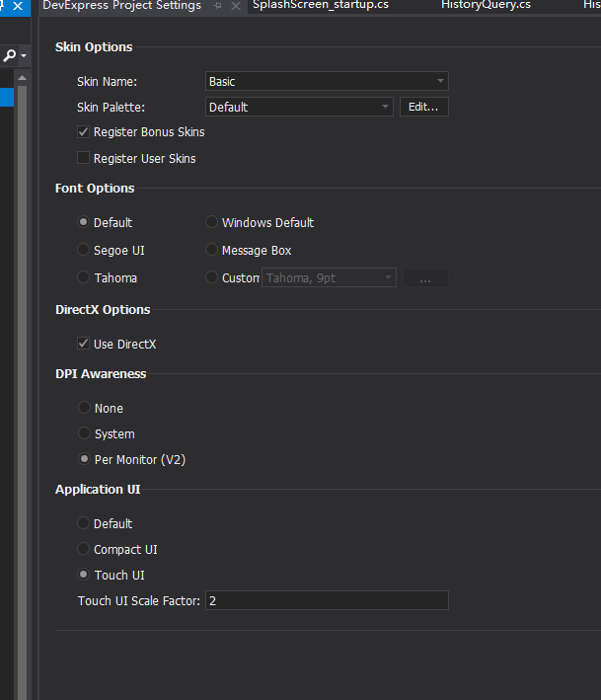The width and height of the screenshot is (601, 700).
Task: Click the Font Options section heading
Action: click(x=95, y=188)
